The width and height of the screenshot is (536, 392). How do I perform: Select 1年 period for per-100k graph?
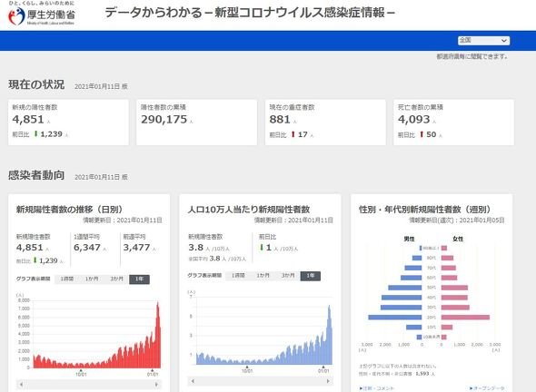(311, 276)
